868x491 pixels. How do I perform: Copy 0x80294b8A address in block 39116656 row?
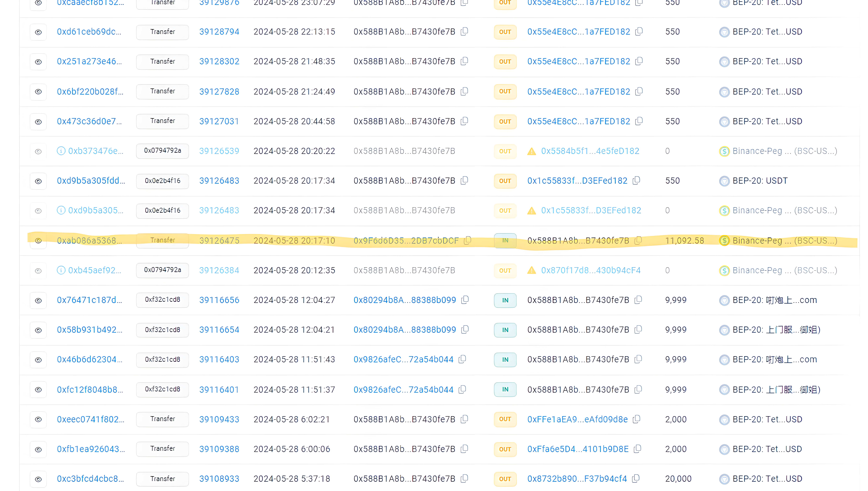(x=465, y=300)
